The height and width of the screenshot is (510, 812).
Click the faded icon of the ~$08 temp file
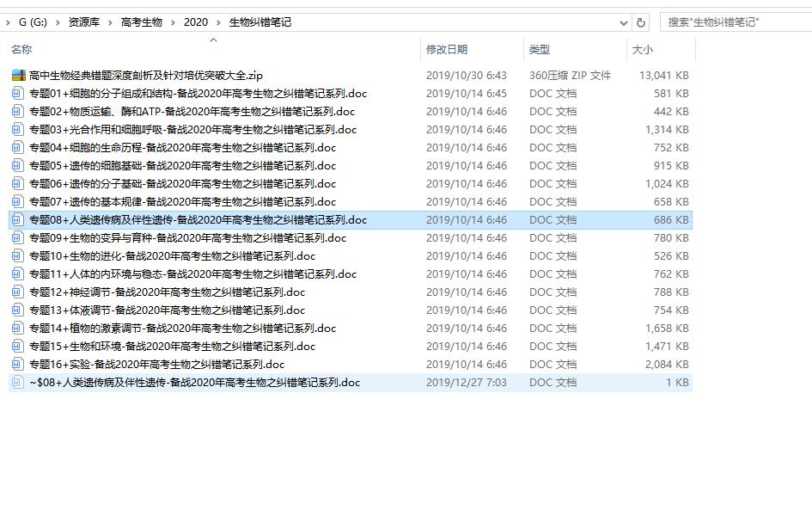pos(17,383)
